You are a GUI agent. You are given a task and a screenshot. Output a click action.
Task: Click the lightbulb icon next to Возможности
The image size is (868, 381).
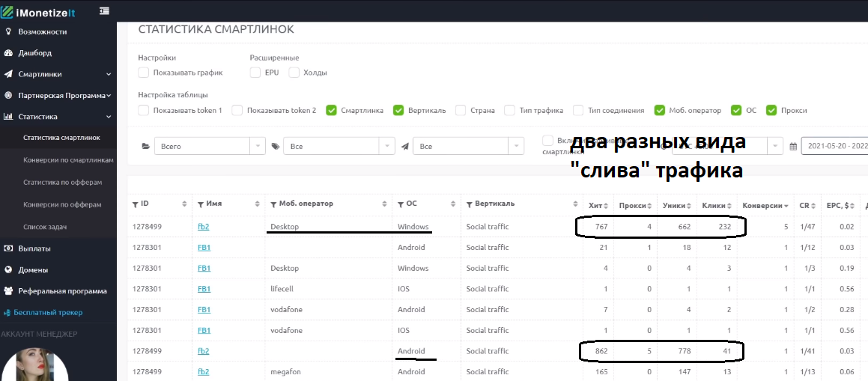click(8, 31)
